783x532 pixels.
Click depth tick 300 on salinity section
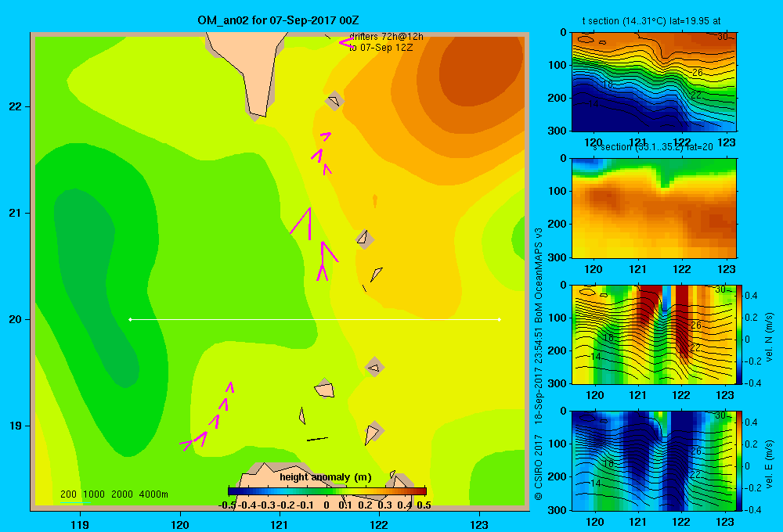[557, 257]
